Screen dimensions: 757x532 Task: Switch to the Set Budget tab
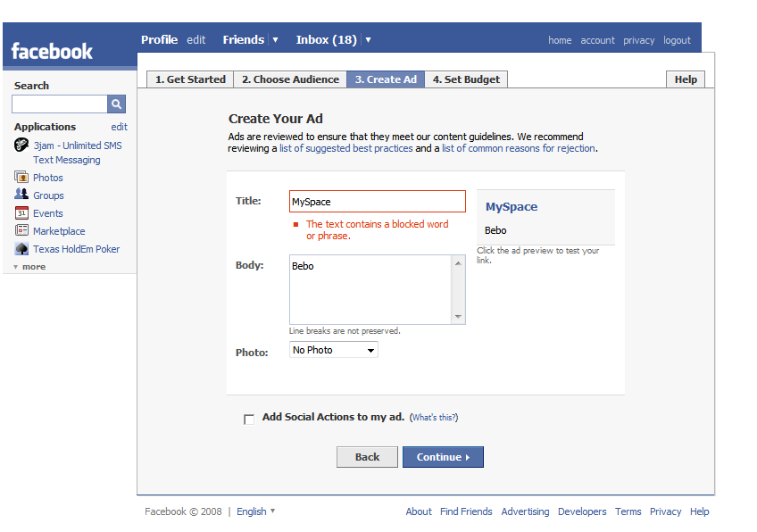[466, 79]
